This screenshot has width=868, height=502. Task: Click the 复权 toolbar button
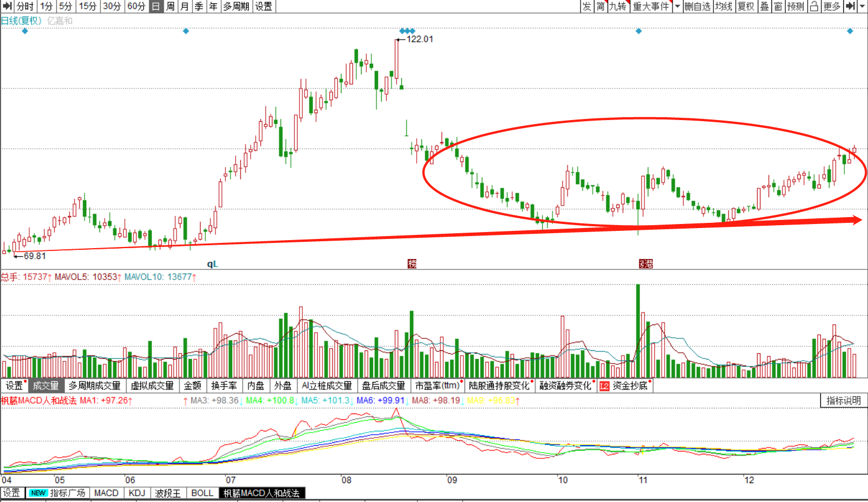point(746,6)
